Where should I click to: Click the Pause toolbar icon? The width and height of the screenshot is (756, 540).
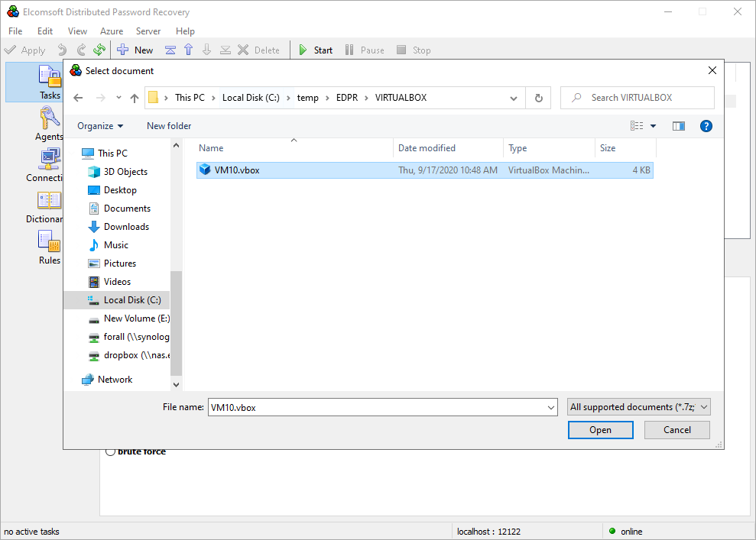[x=349, y=50]
